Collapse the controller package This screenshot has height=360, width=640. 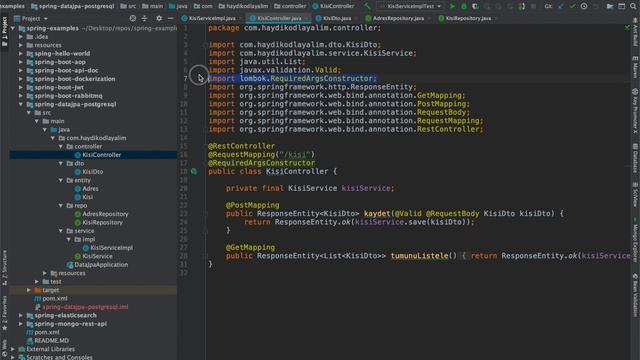(x=61, y=147)
